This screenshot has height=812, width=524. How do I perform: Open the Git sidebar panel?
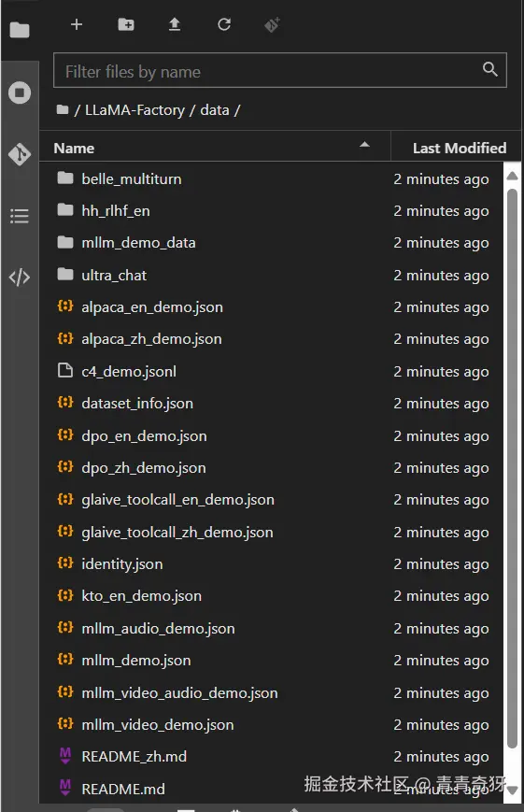(x=20, y=154)
